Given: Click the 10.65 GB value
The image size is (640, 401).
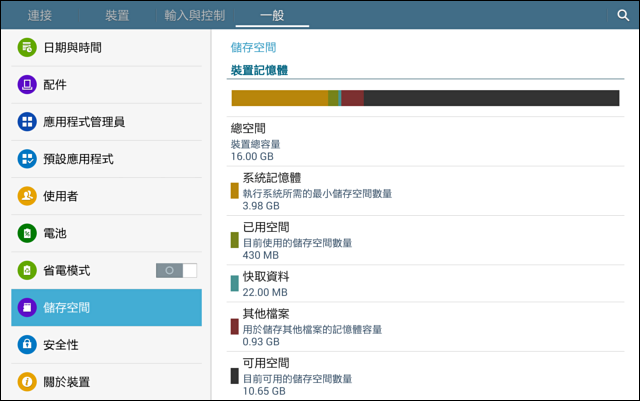Looking at the screenshot, I should coord(264,391).
